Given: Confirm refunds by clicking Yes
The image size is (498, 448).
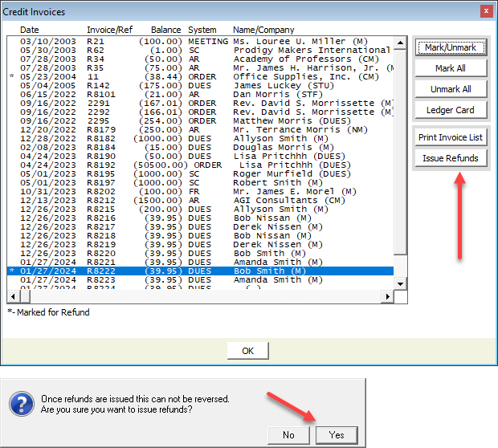Looking at the screenshot, I should (x=337, y=434).
